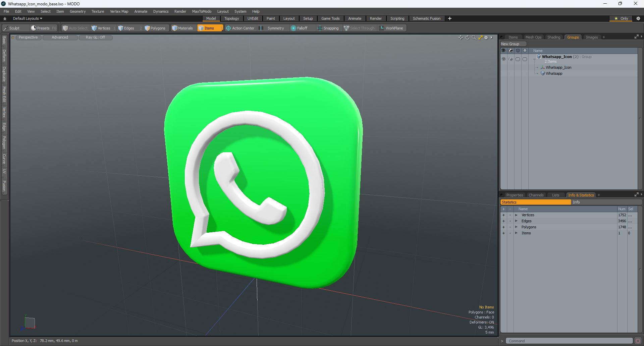Switch to the Images tab
Screen dimensions: 644x346
pos(592,37)
